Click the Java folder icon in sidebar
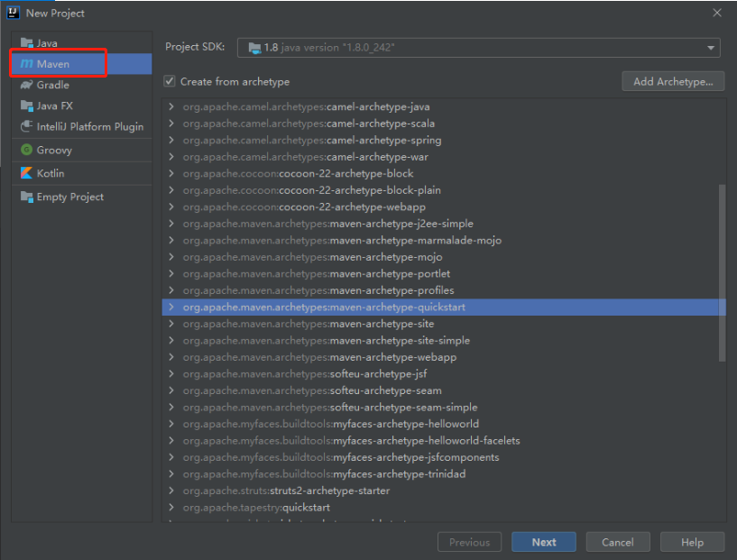The height and width of the screenshot is (560, 737). (26, 43)
